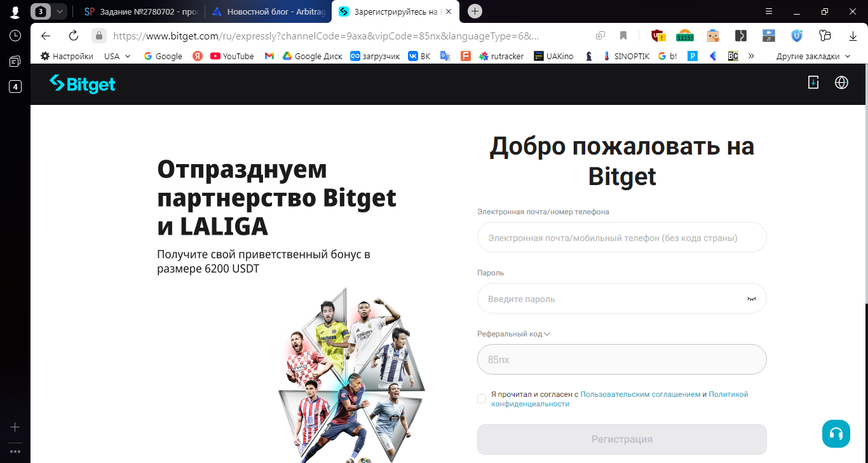Screen dimensions: 868x463
Task: Click the Bitget logo in the header
Action: pos(83,83)
